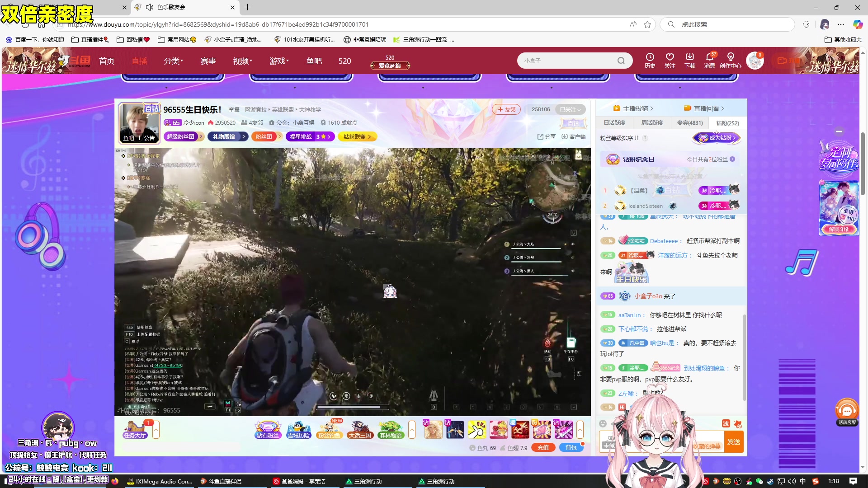Expand the 分类 dropdown menu
Image resolution: width=868 pixels, height=488 pixels.
[x=174, y=61]
